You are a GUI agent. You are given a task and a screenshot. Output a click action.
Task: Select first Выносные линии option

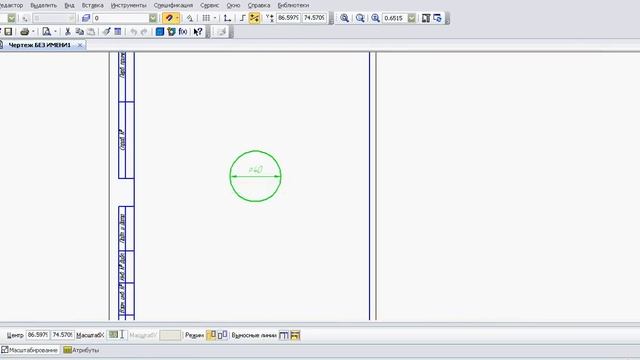pos(284,335)
